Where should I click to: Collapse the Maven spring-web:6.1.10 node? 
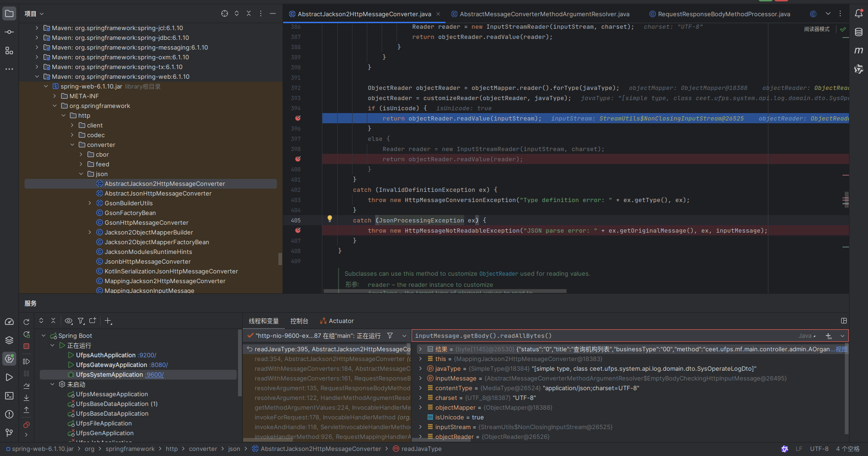37,76
